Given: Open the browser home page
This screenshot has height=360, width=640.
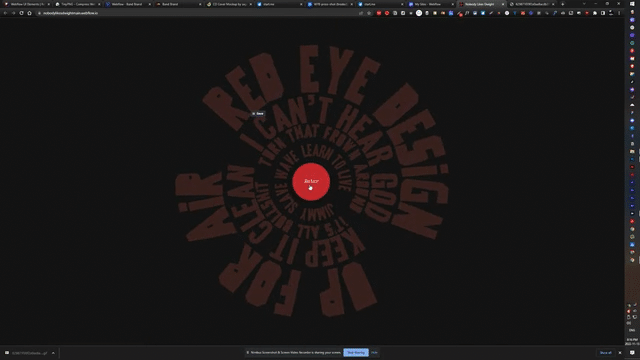Looking at the screenshot, I should (x=29, y=13).
